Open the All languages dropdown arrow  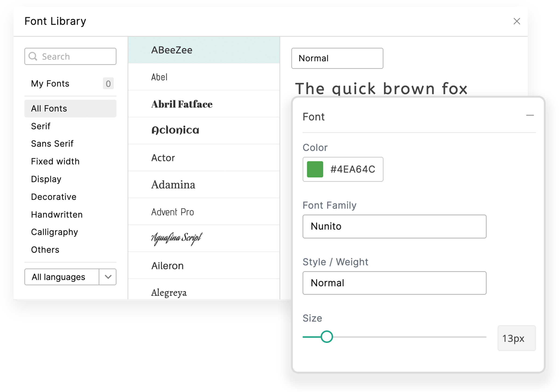point(108,277)
